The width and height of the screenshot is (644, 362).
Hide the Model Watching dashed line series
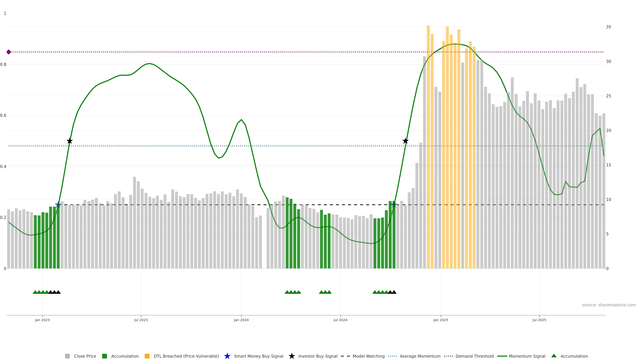click(368, 356)
